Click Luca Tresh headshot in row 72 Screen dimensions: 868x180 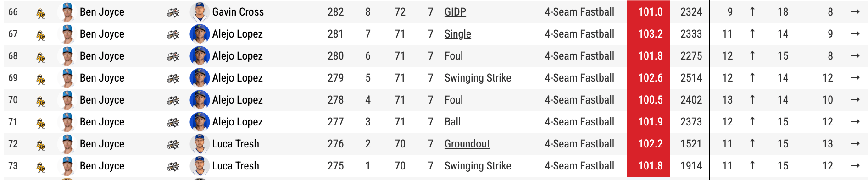[x=200, y=144]
